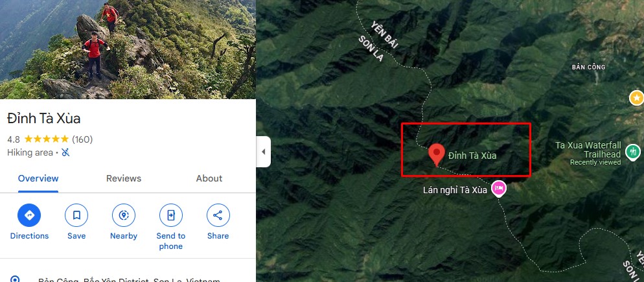Click the Bản Công address text
Image resolution: width=644 pixels, height=282 pixels.
[x=130, y=280]
